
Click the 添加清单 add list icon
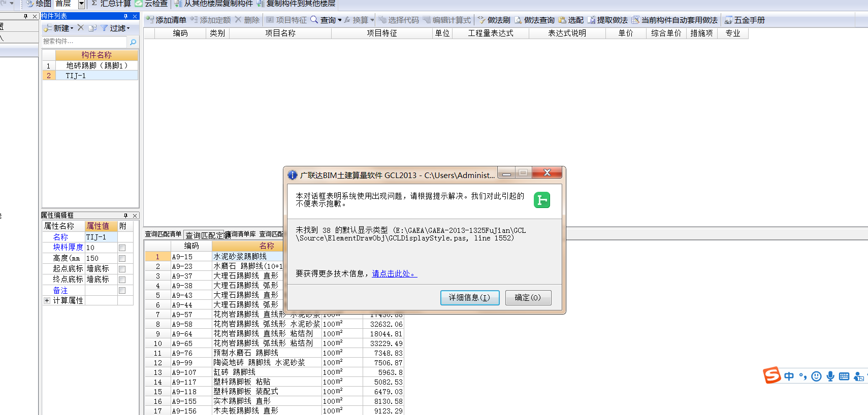150,20
